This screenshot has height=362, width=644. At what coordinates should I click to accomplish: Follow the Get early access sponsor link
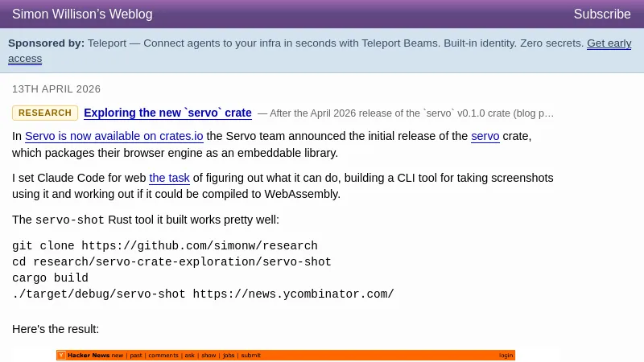click(x=609, y=43)
